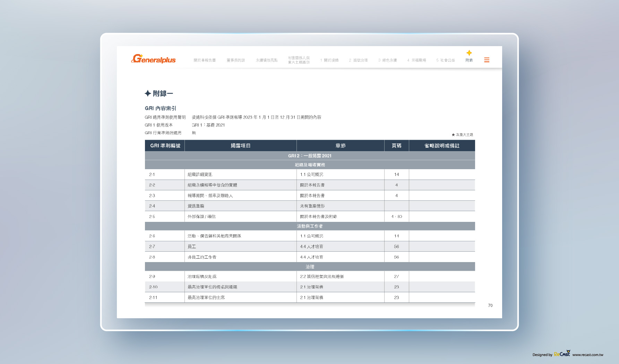619x364 pixels.
Task: Open chapter 3 綠色永續
Action: (x=387, y=60)
